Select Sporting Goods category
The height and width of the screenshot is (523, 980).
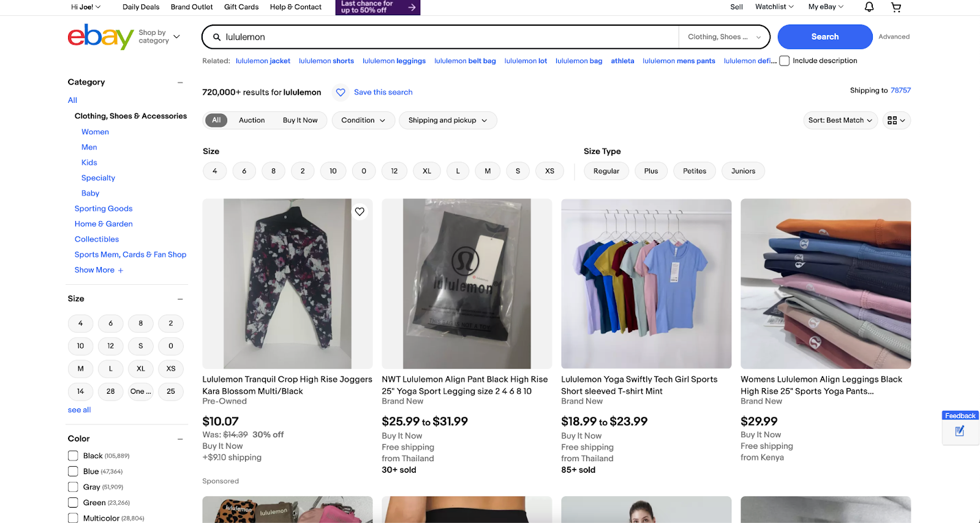104,209
